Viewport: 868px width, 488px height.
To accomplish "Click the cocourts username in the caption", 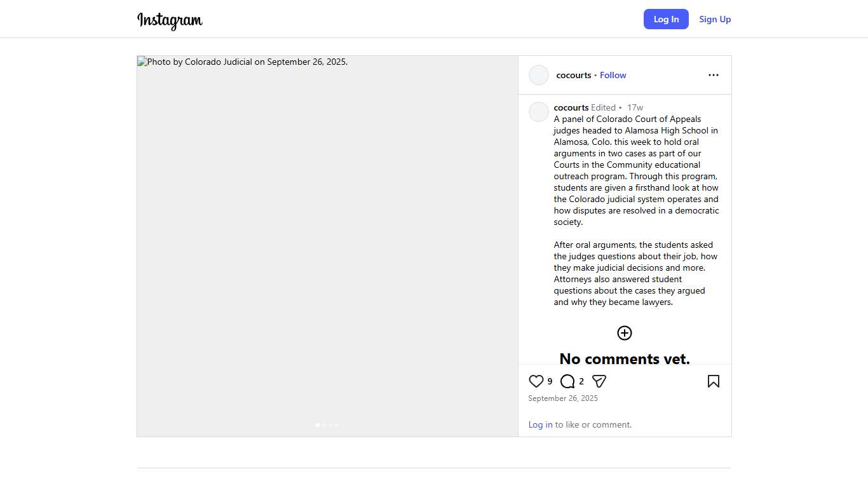I will [x=571, y=107].
